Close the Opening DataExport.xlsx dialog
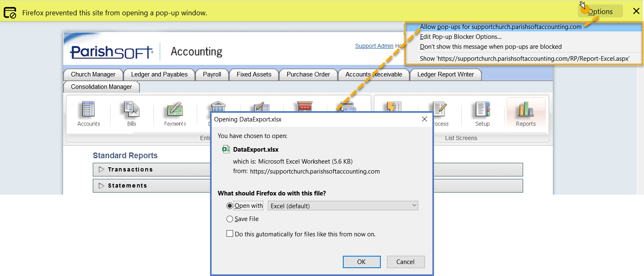Image resolution: width=644 pixels, height=276 pixels. [x=424, y=119]
